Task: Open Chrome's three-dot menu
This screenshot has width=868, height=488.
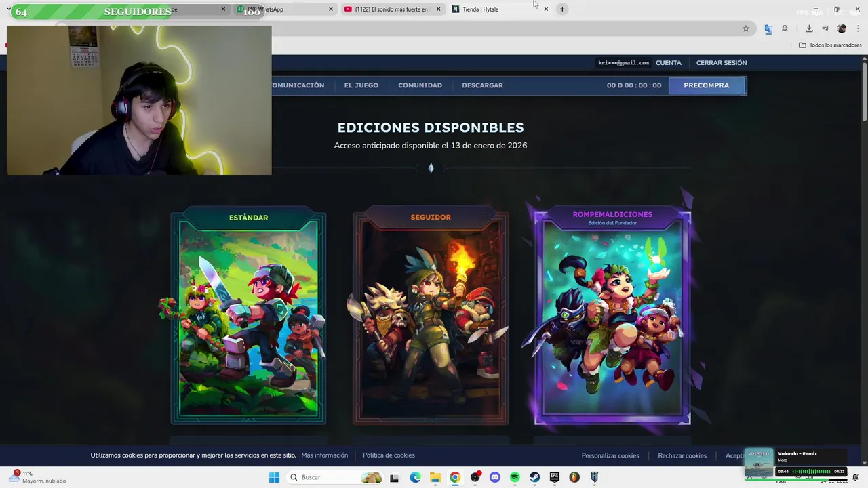Action: pyautogui.click(x=858, y=28)
